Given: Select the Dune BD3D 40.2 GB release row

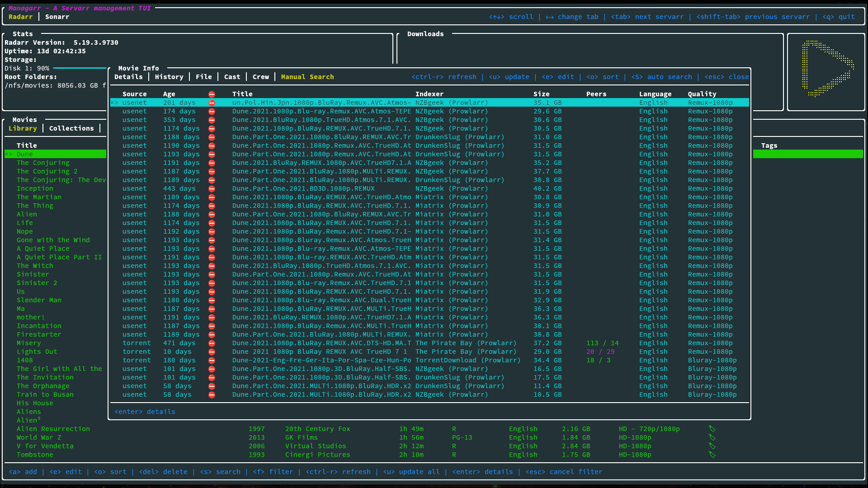Looking at the screenshot, I should 303,189.
